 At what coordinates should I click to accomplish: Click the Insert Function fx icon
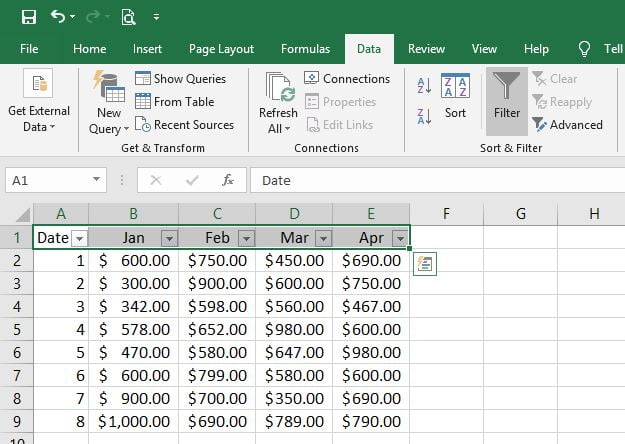point(228,180)
